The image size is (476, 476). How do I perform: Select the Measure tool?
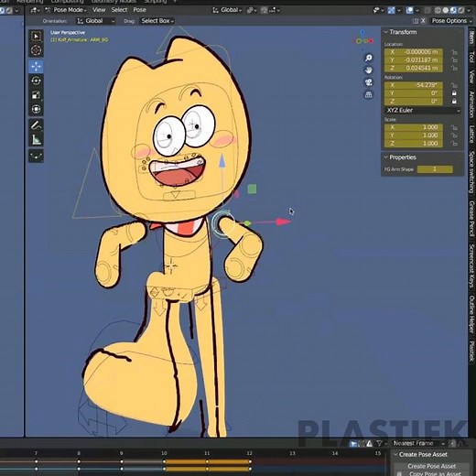point(36,140)
